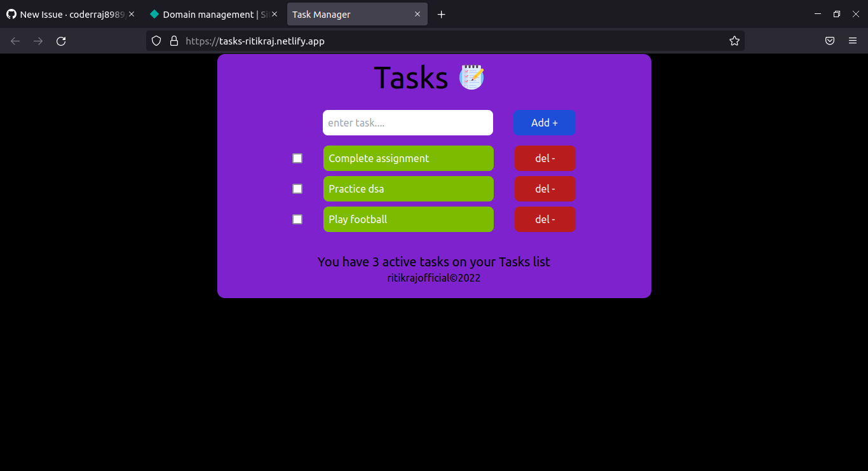Viewport: 868px width, 471px height.
Task: Check the Play football task checkbox
Action: 297,219
